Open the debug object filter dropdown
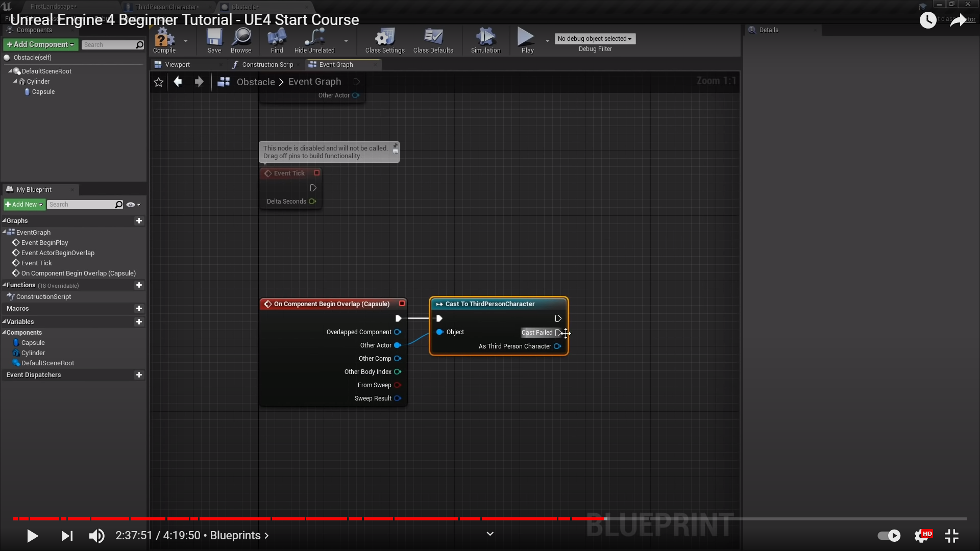The width and height of the screenshot is (980, 551). [x=595, y=39]
